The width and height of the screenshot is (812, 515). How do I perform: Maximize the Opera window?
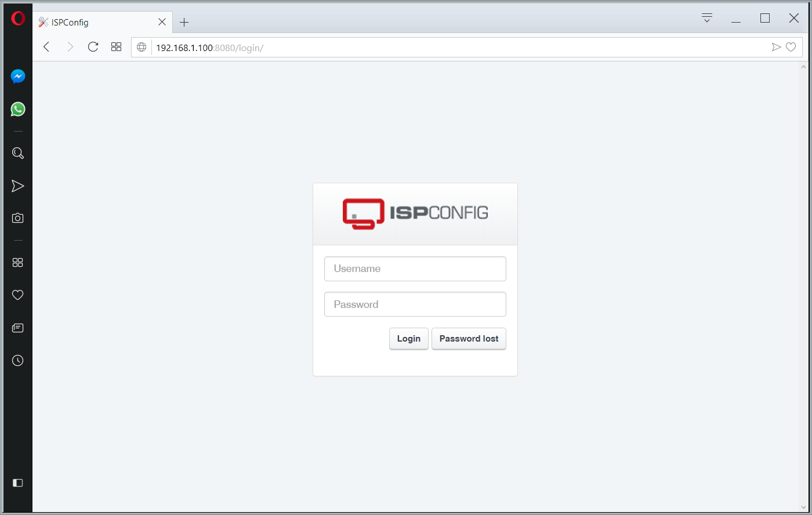tap(765, 19)
